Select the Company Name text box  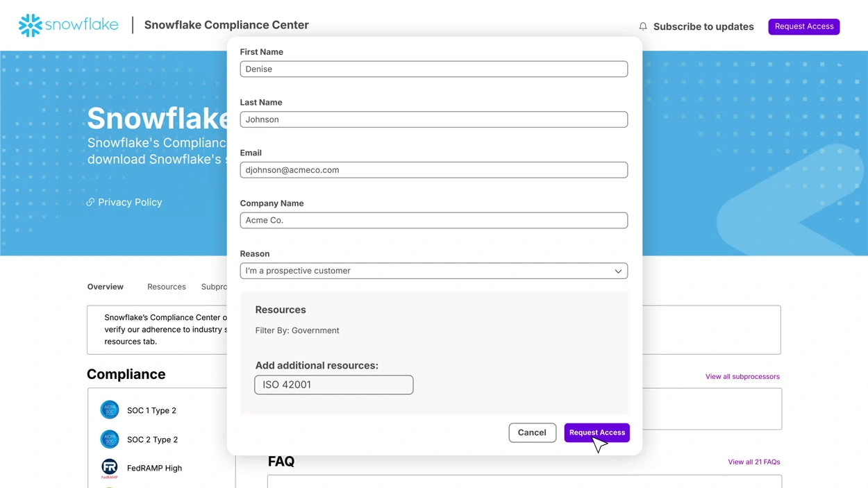(433, 220)
